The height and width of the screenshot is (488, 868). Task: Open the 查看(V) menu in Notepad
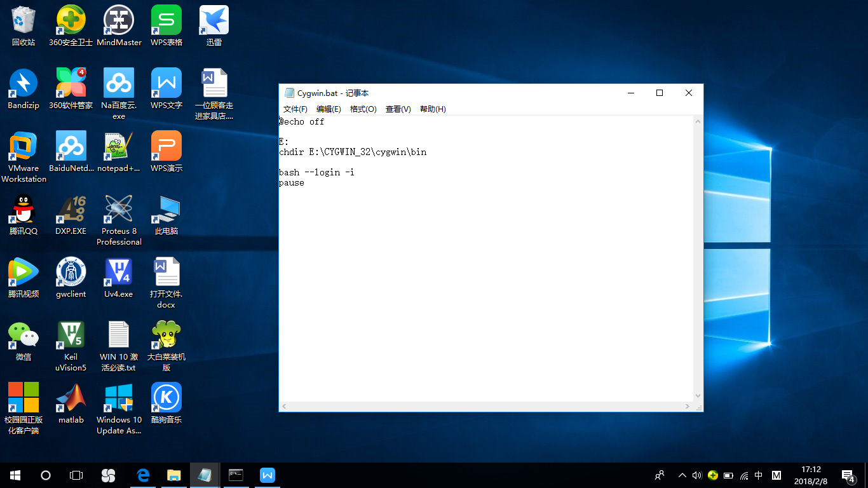(x=398, y=109)
